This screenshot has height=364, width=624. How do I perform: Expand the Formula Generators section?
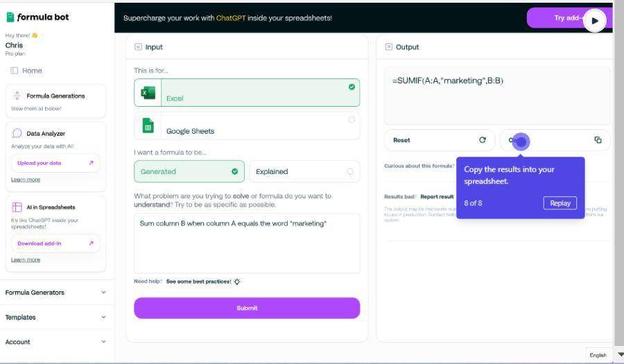pos(55,293)
